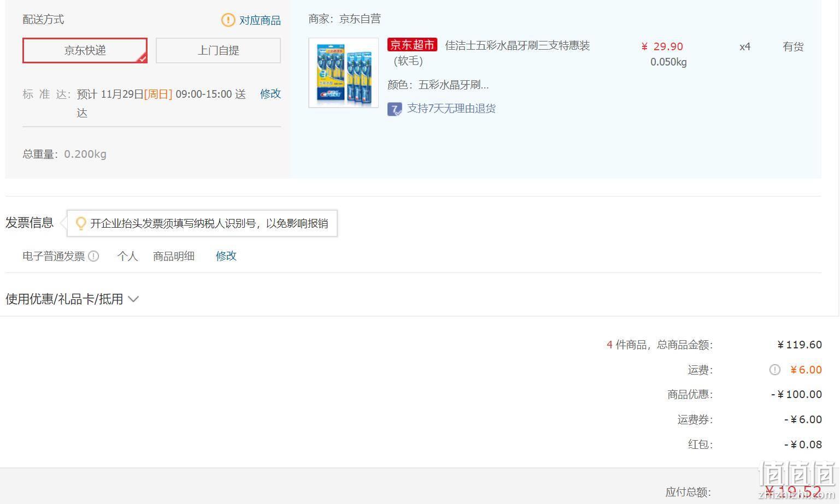Click 配送方式 heading
The width and height of the screenshot is (840, 504).
click(x=43, y=20)
